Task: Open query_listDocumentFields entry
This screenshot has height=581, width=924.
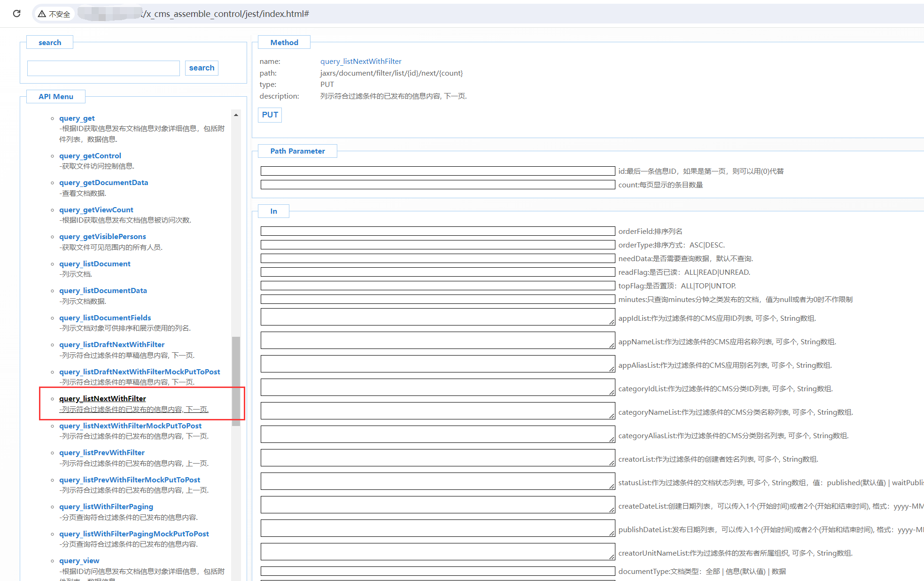Action: click(105, 318)
